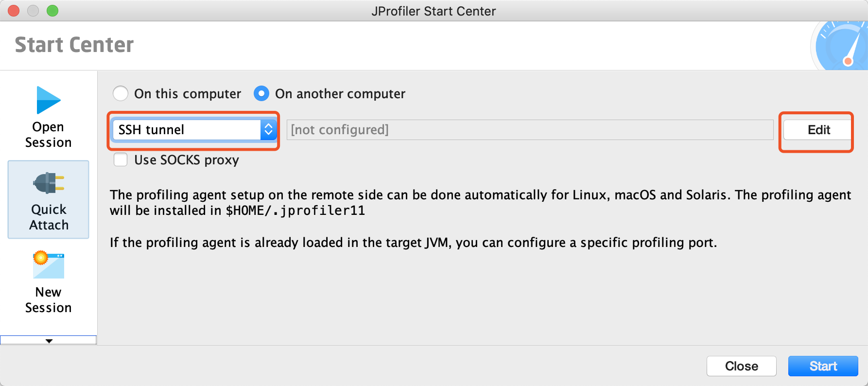Enable the Use SOCKS proxy checkbox
Image resolution: width=868 pixels, height=386 pixels.
pyautogui.click(x=121, y=159)
